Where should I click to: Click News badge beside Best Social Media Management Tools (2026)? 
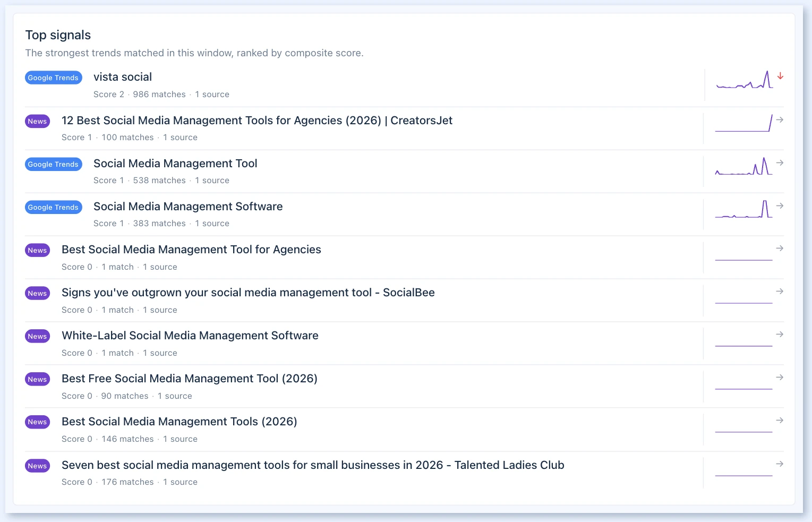tap(38, 422)
